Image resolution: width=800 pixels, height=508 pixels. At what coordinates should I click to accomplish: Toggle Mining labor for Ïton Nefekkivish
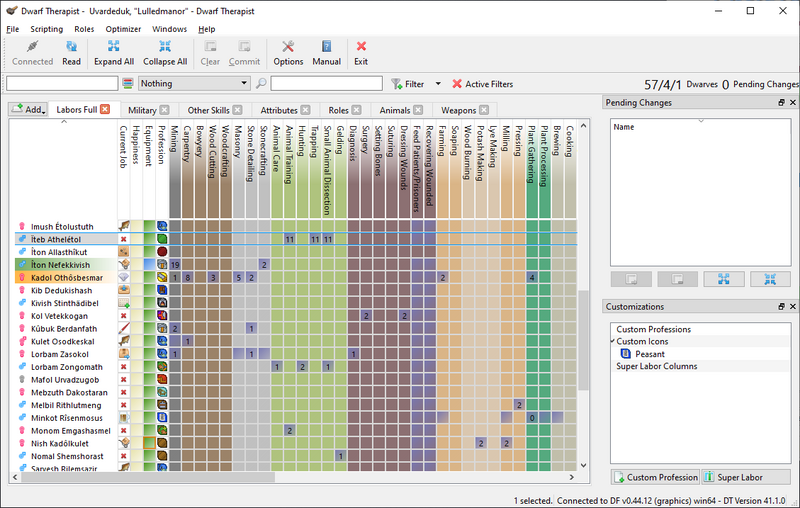tap(175, 264)
